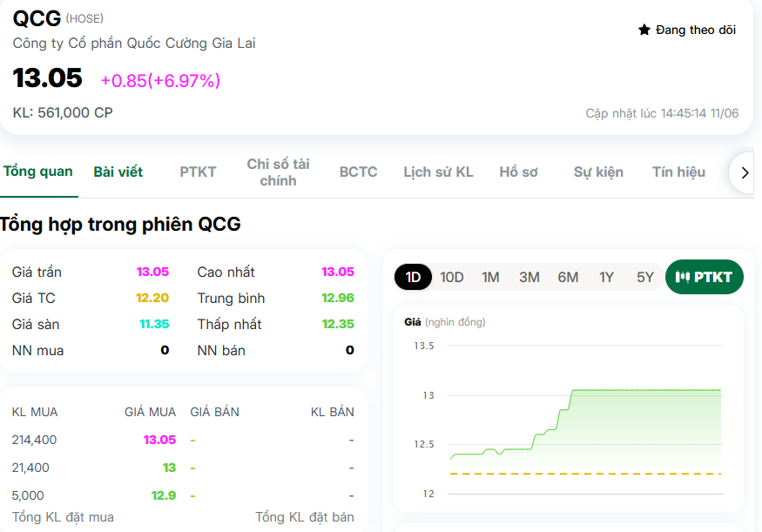Switch to the Hồ sơ tab
This screenshot has width=762, height=532.
tap(518, 172)
